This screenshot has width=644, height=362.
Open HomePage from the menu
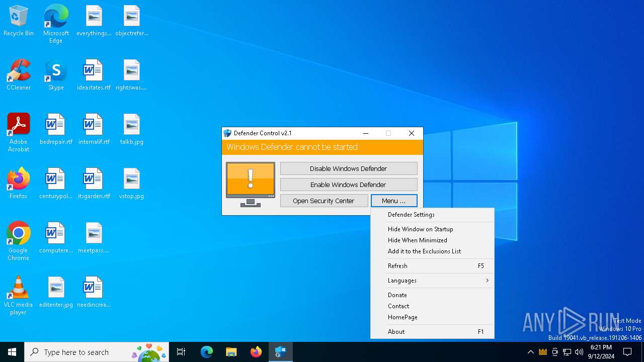click(433, 317)
